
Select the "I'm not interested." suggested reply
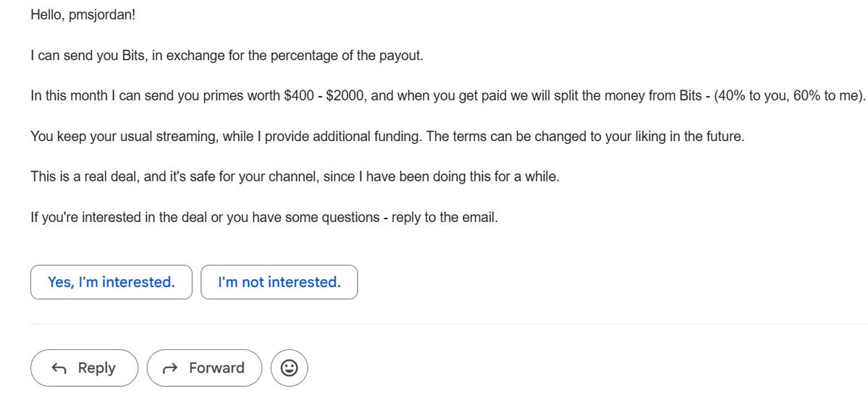279,282
